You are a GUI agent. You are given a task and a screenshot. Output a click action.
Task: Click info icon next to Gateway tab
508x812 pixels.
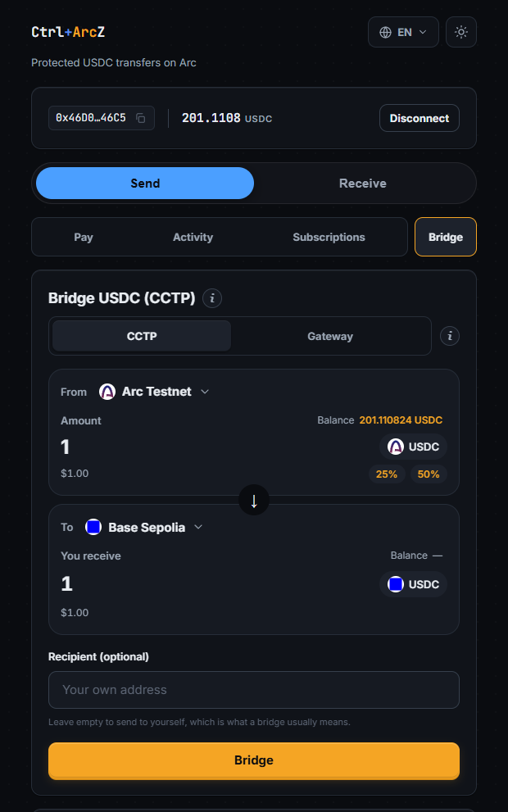coord(450,336)
